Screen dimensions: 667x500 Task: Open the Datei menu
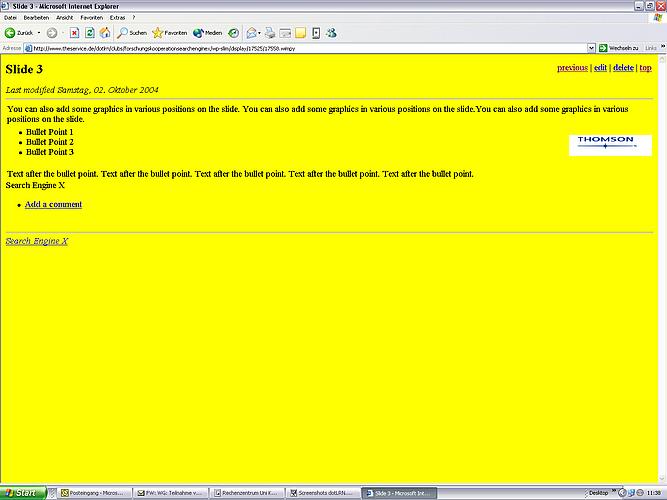tap(10, 18)
